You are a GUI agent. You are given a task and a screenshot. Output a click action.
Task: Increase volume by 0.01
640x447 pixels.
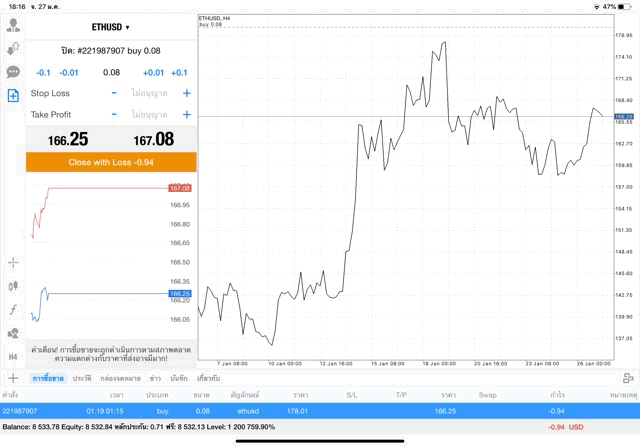pyautogui.click(x=153, y=73)
